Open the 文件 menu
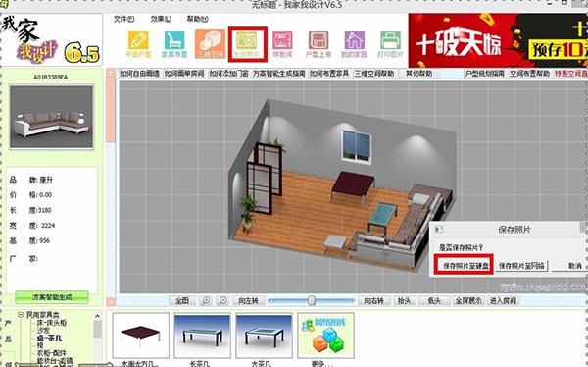Viewport: 588px width, 367px height. 124,19
